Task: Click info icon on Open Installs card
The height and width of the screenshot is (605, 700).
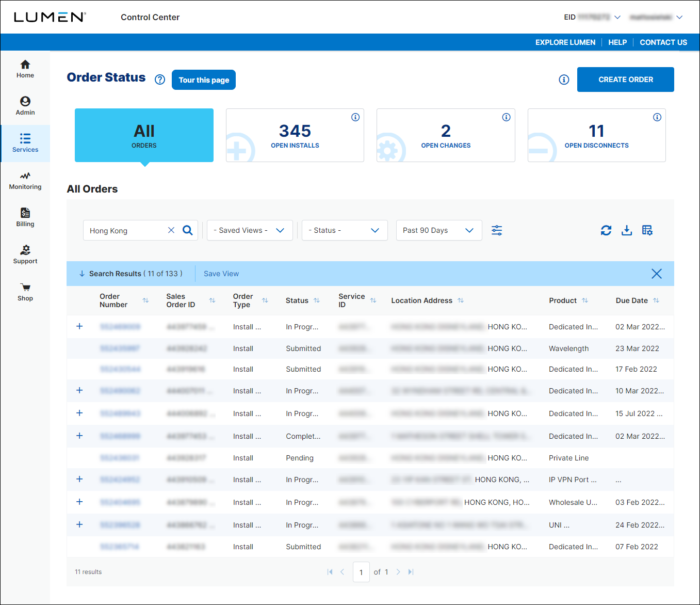Action: tap(355, 117)
